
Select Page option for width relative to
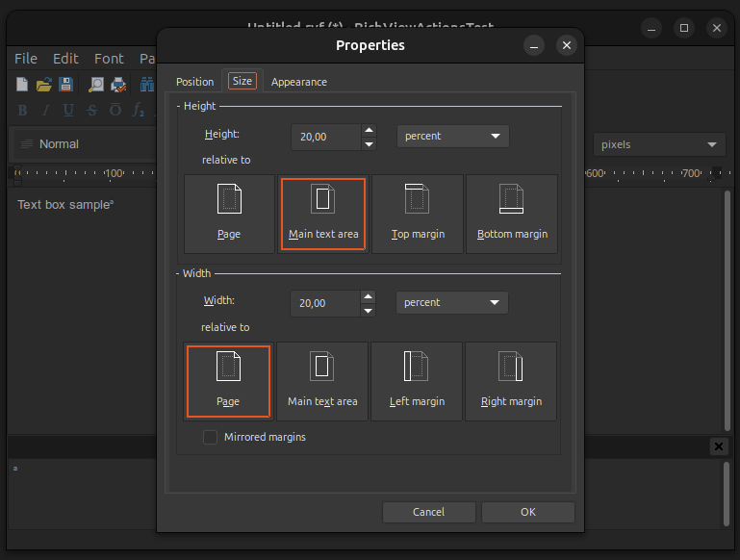point(228,381)
